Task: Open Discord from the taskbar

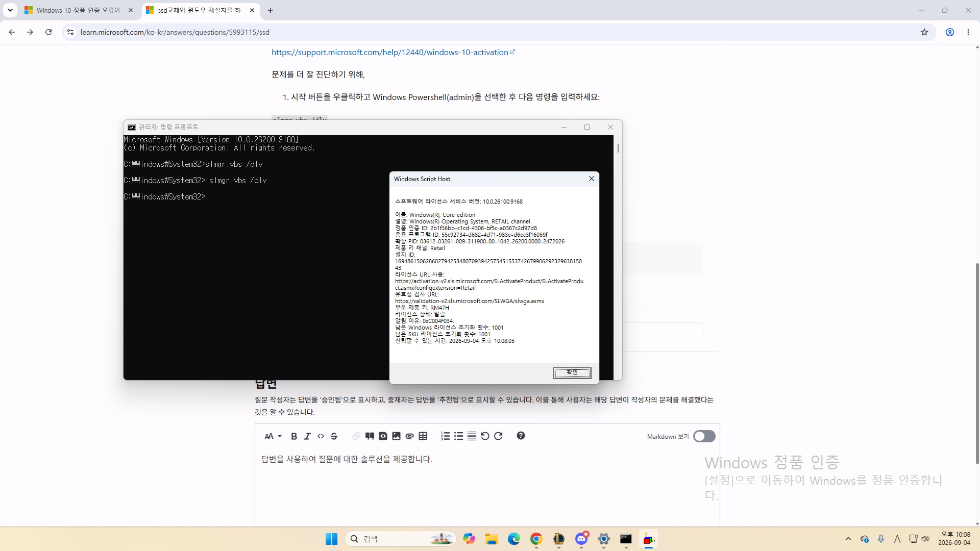Action: pos(581,539)
